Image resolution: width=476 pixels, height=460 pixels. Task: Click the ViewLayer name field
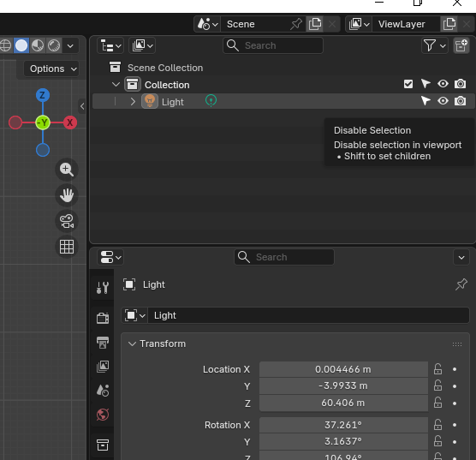coord(406,24)
